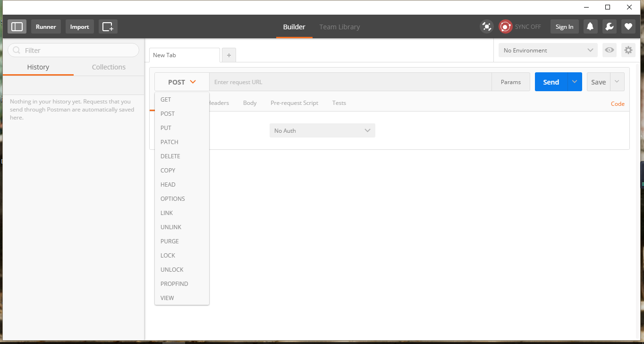Save the request

pos(598,82)
